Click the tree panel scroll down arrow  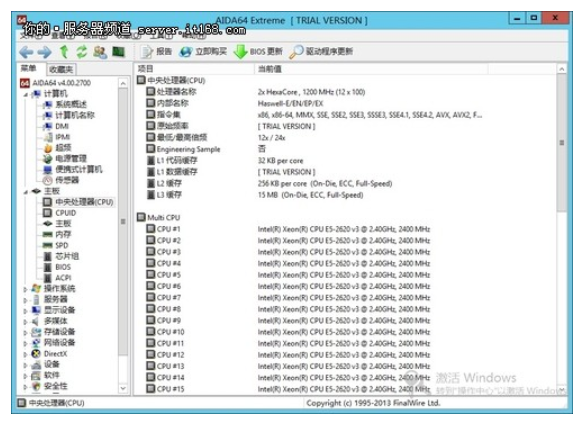(123, 389)
